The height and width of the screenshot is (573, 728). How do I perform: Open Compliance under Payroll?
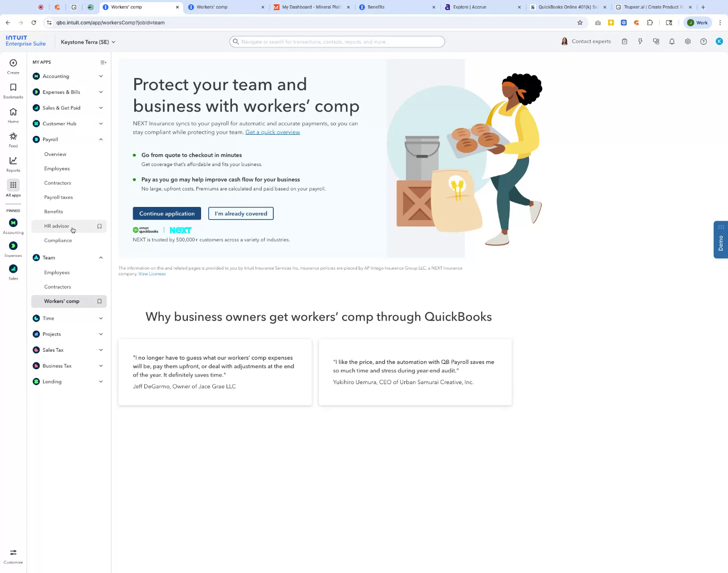click(58, 240)
